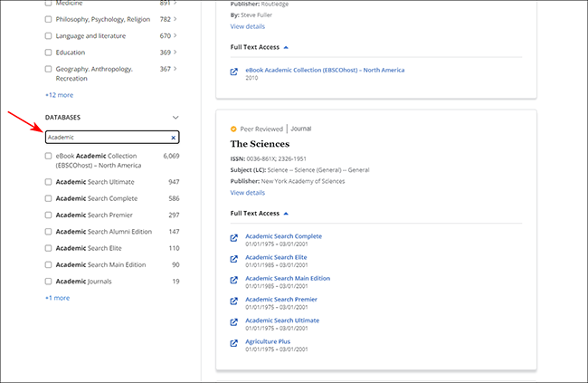The width and height of the screenshot is (588, 383).
Task: Click external link icon beside Academic Search Premier
Action: tap(233, 302)
